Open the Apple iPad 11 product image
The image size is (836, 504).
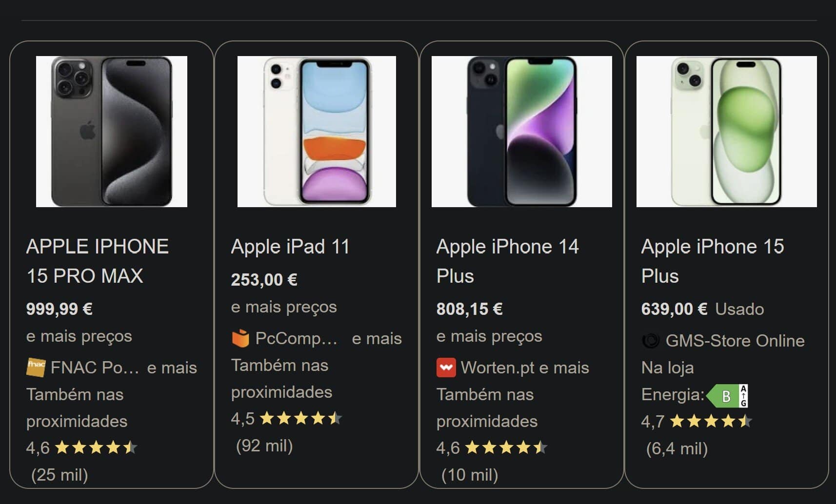(x=317, y=132)
